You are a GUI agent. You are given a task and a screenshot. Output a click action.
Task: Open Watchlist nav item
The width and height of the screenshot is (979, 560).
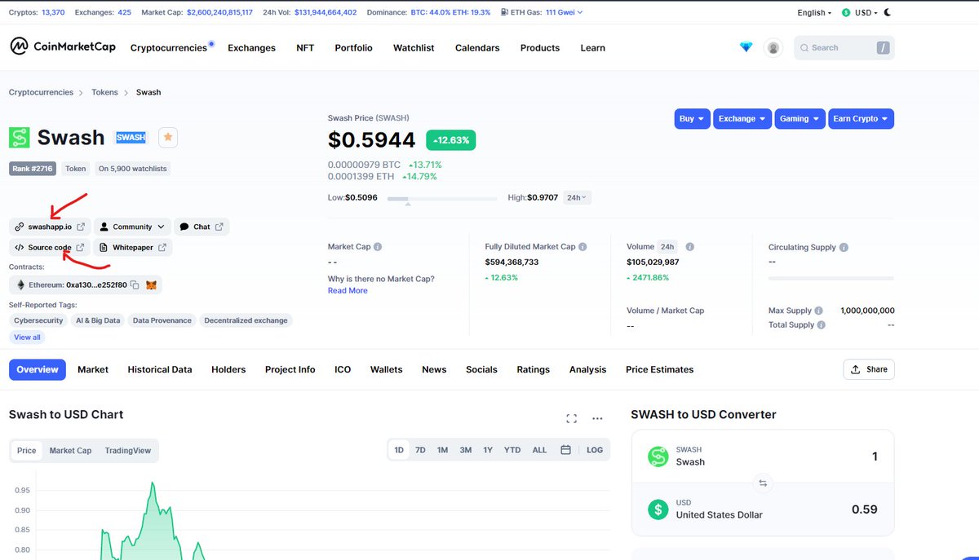(414, 48)
